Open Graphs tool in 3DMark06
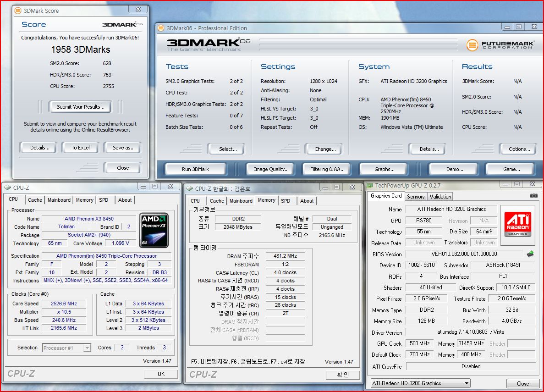Screen dimensions: 544x392 click(x=384, y=169)
